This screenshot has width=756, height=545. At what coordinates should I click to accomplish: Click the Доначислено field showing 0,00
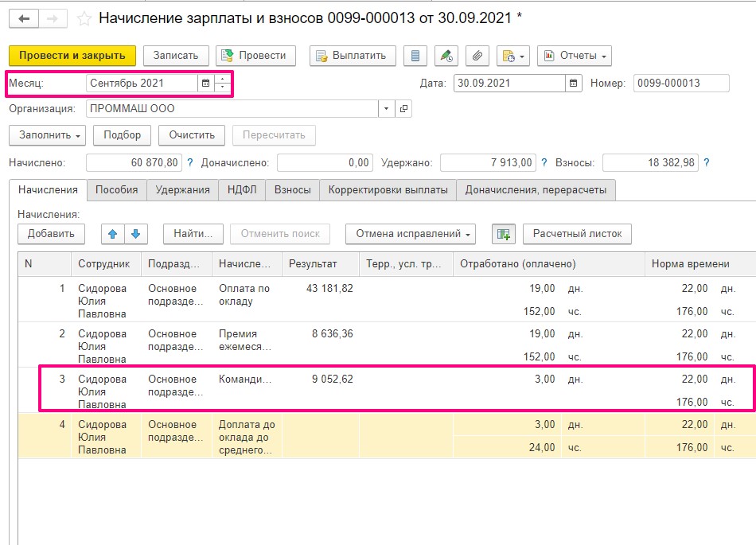click(x=325, y=163)
